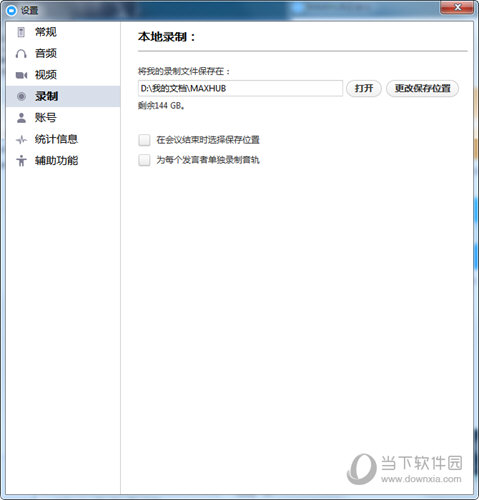Select the 录制 settings tab
Screen dimensions: 479x500
(63, 96)
